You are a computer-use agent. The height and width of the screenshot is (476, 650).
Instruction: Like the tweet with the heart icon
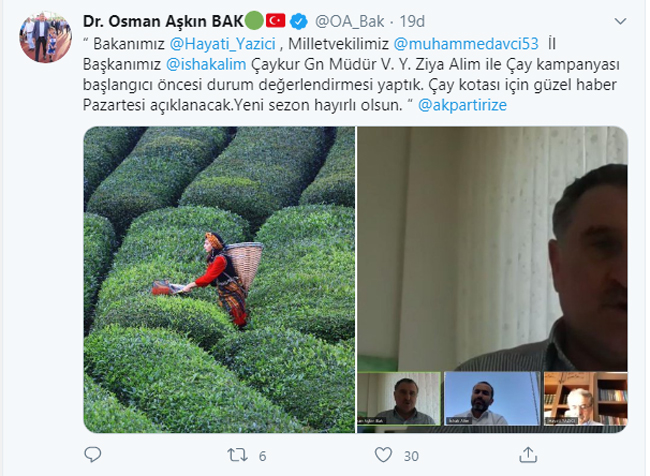tap(383, 455)
